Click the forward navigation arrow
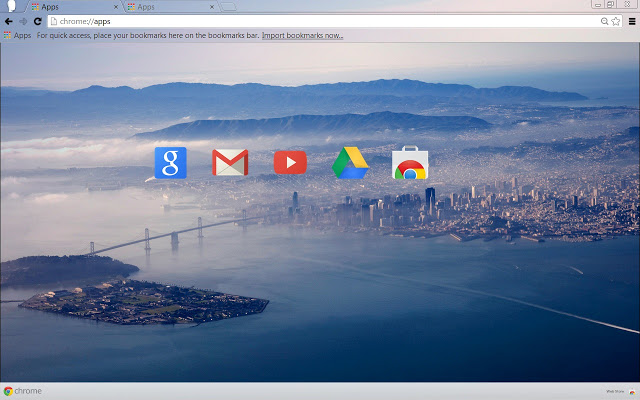Screen dimensions: 640x400 click(x=23, y=21)
